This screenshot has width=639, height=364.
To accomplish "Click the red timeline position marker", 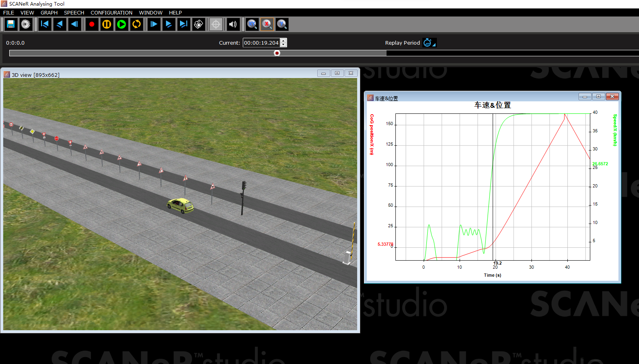I will (x=277, y=53).
